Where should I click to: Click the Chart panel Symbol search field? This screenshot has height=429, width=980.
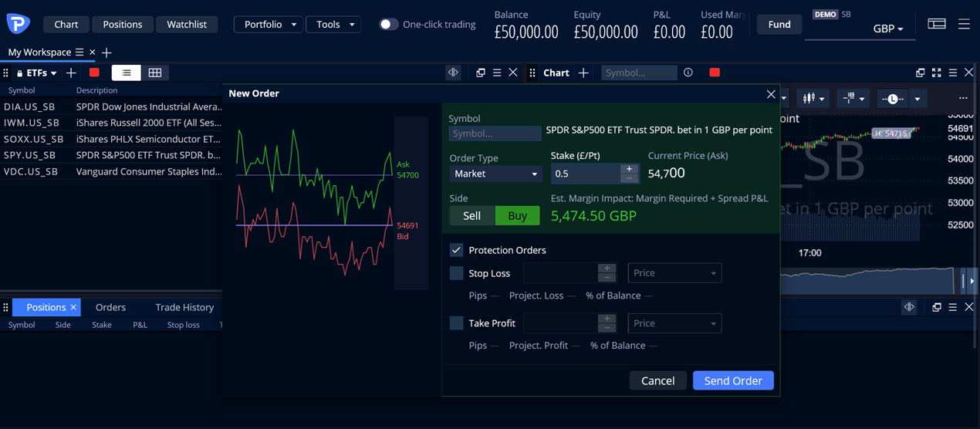tap(638, 73)
